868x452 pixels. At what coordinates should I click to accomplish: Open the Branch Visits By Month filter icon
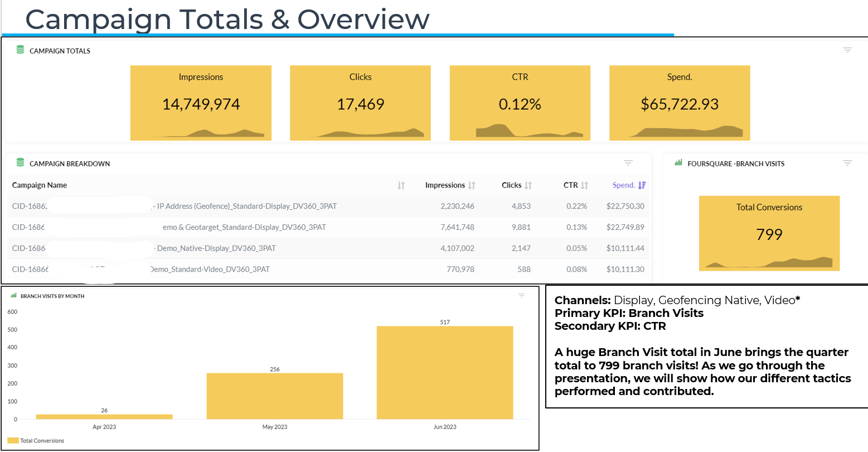[521, 296]
